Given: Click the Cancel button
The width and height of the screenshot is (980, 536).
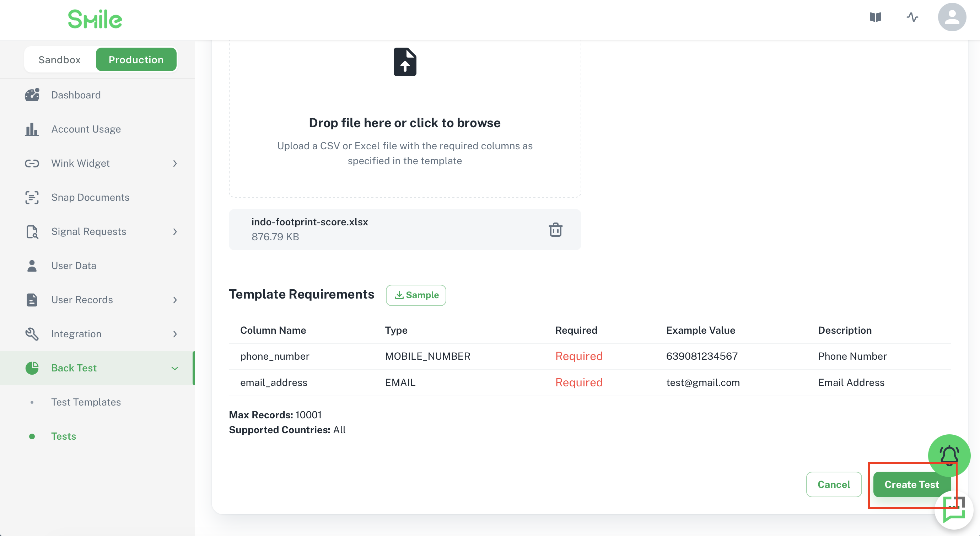Looking at the screenshot, I should coord(834,484).
